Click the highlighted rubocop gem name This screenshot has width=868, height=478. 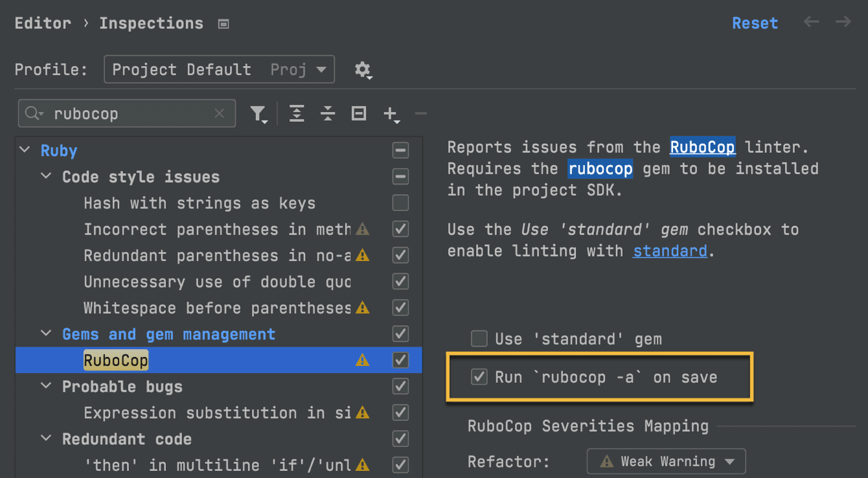600,168
